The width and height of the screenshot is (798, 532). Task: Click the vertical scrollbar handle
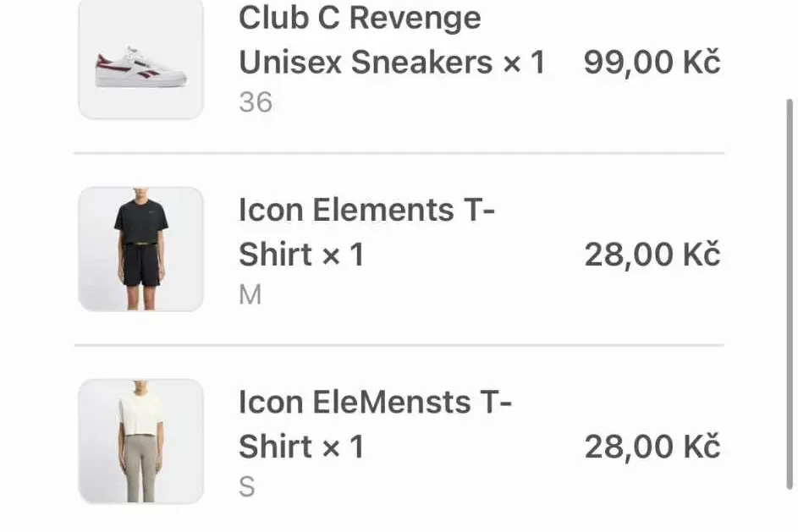[x=790, y=294]
